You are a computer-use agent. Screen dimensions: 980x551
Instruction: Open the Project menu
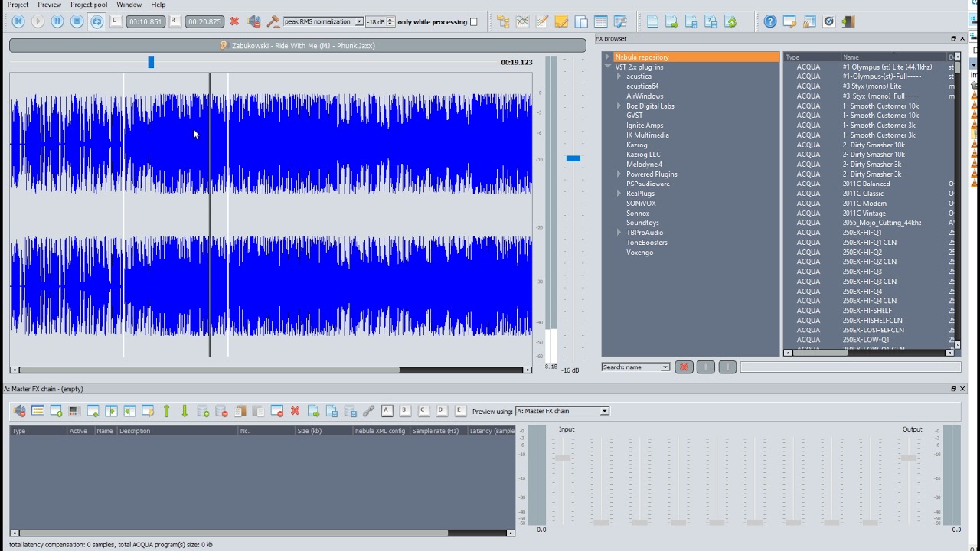tap(18, 5)
